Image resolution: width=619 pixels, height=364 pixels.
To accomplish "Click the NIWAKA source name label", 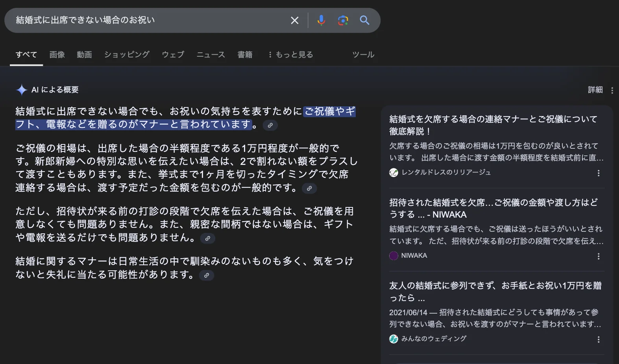I will pyautogui.click(x=414, y=255).
